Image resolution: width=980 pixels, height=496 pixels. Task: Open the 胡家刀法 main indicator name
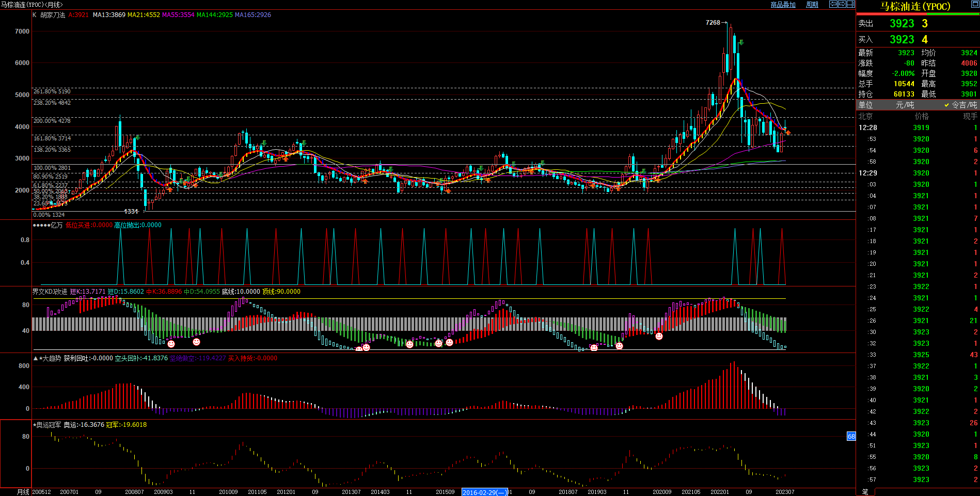53,15
